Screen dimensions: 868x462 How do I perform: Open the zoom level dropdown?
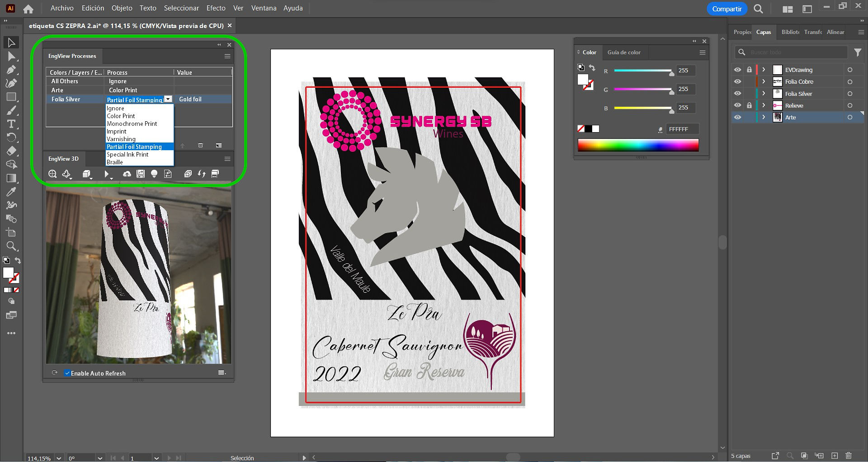tap(59, 458)
